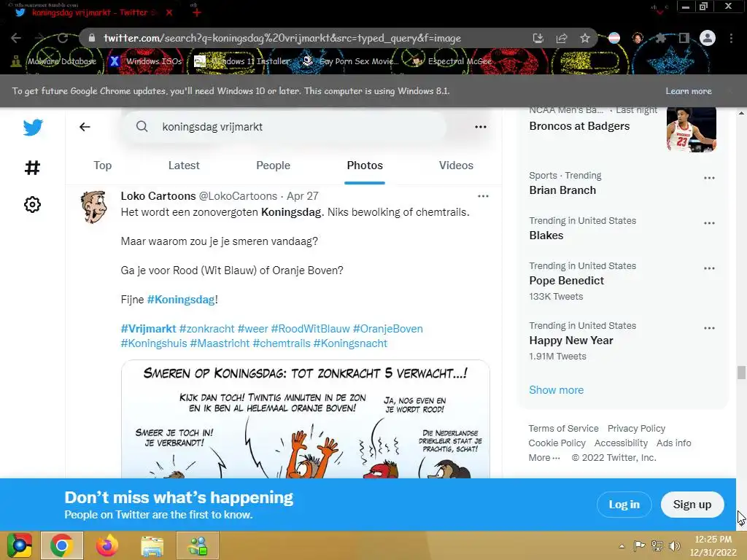Open the #Koningsnacht hashtag
Image resolution: width=747 pixels, height=560 pixels.
coord(350,343)
